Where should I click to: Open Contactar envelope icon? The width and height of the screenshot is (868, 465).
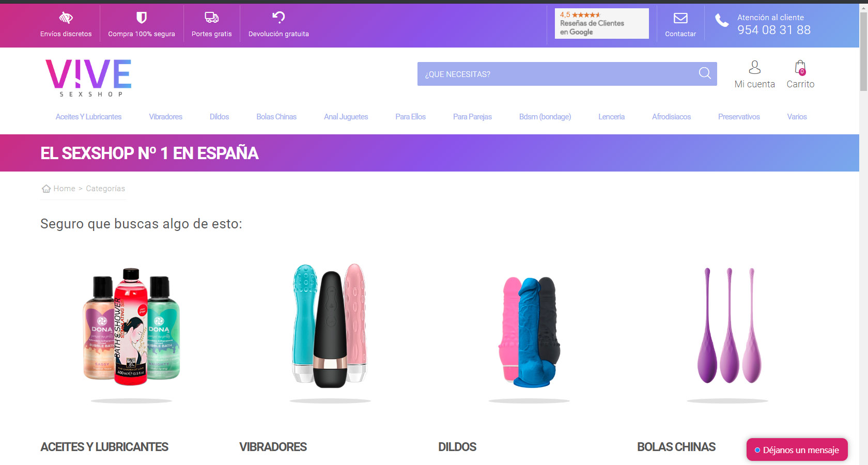680,18
